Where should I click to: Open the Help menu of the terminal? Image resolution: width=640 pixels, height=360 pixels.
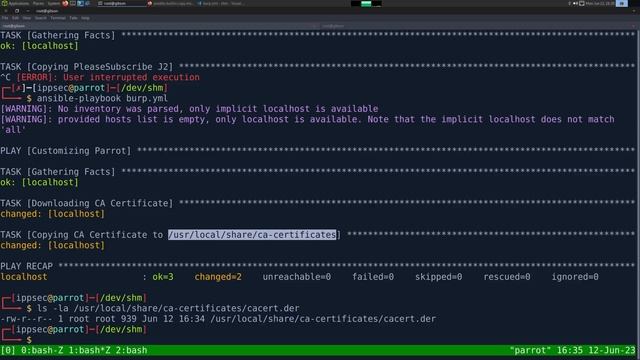click(x=85, y=18)
